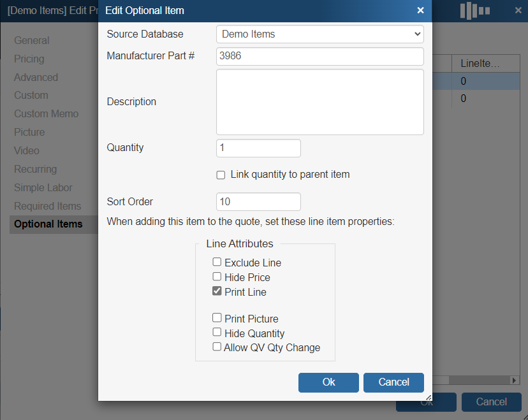Enable the Exclude Line checkbox
The height and width of the screenshot is (420, 528).
click(217, 262)
